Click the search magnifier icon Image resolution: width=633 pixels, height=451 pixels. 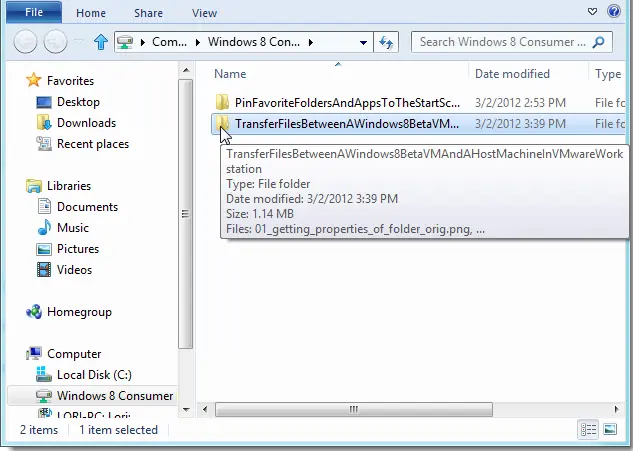coord(598,42)
